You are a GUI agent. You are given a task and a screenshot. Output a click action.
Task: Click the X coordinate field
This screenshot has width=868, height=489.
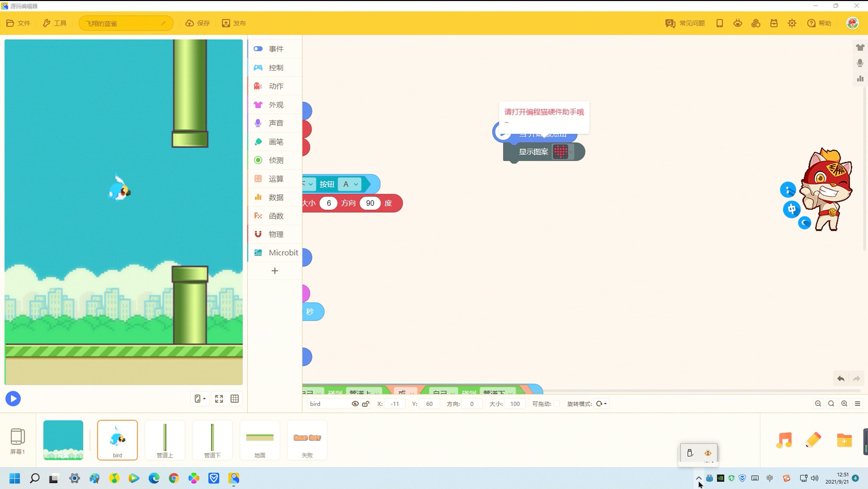coord(395,404)
